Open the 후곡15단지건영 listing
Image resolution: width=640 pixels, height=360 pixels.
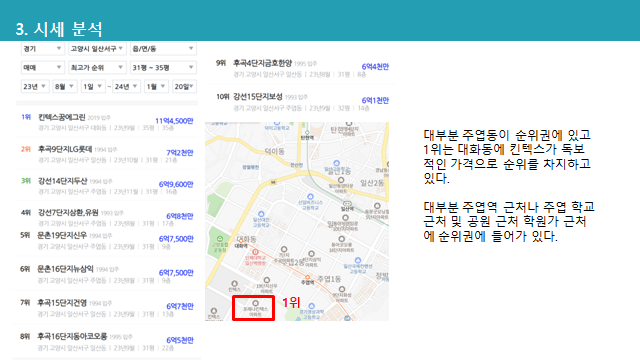tap(107, 308)
